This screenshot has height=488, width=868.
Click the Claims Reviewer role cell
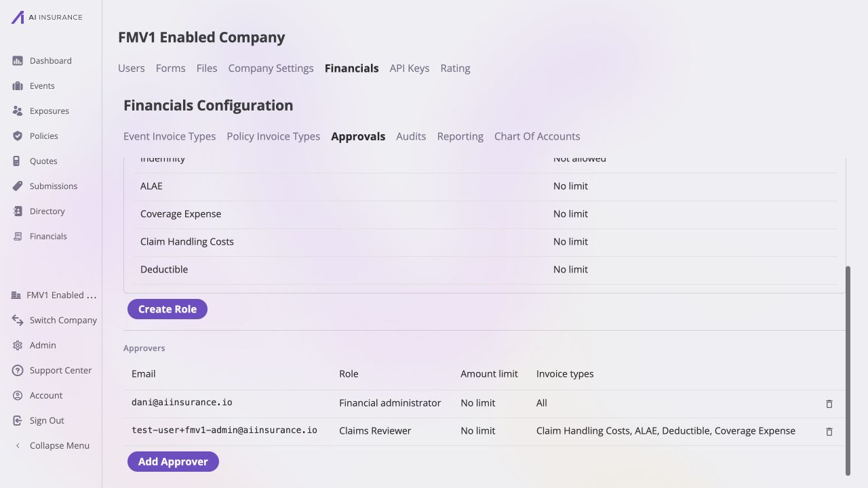pos(375,431)
